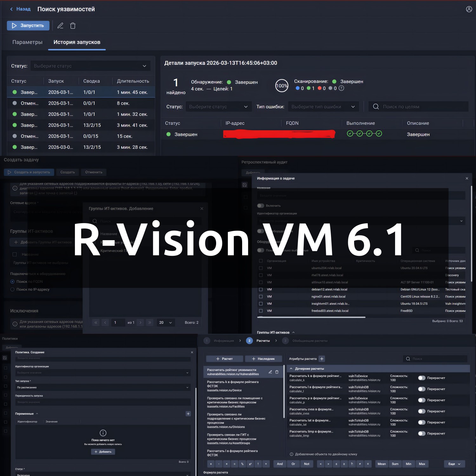Click the edit pencil icon beside Запустить
The image size is (476, 476).
(60, 26)
